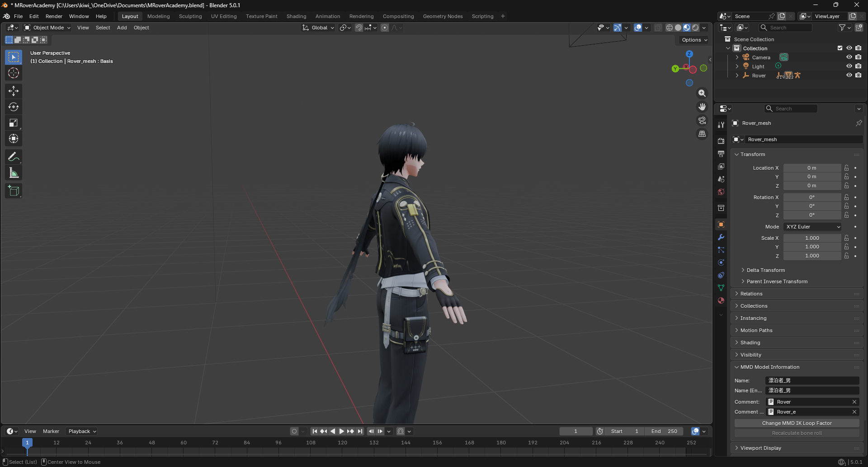Lock the Rotation X value
This screenshot has width=868, height=467.
[846, 197]
